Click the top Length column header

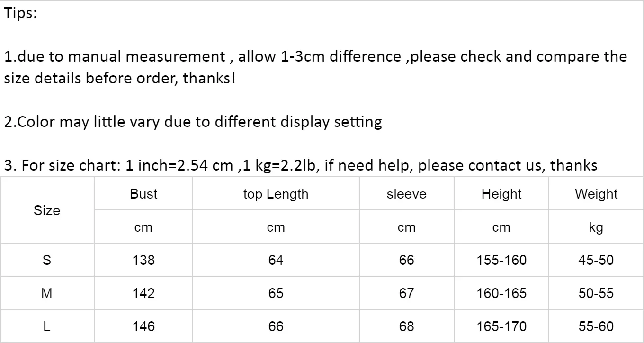(x=276, y=194)
